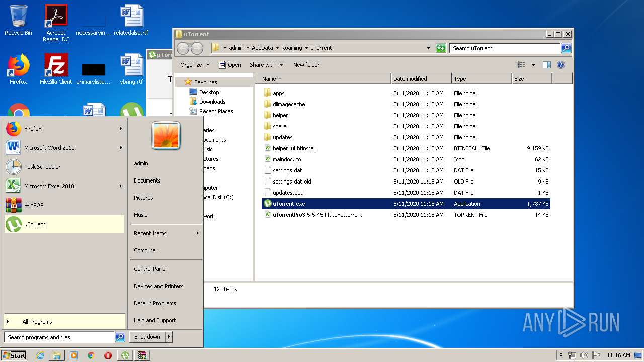Click Open in Explorer toolbar

pos(230,65)
